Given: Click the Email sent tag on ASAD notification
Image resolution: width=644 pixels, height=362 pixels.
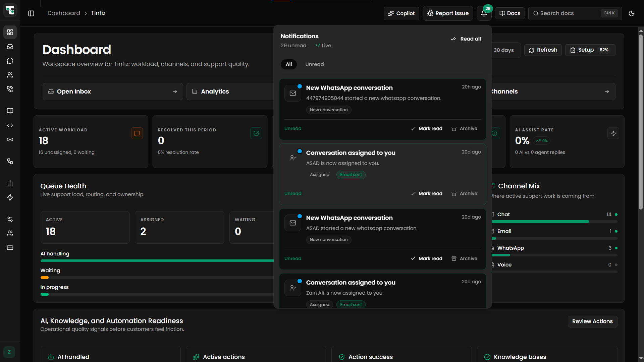Looking at the screenshot, I should (x=351, y=175).
